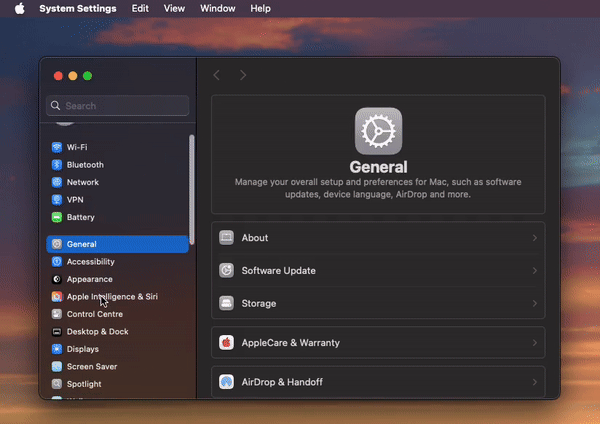This screenshot has width=600, height=424.
Task: Click the Search field in sidebar
Action: pyautogui.click(x=118, y=106)
